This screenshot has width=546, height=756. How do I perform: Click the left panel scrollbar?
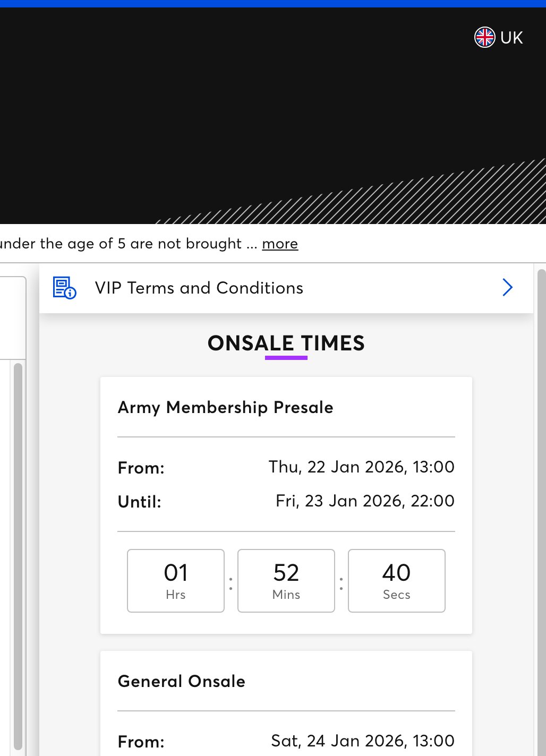18,552
